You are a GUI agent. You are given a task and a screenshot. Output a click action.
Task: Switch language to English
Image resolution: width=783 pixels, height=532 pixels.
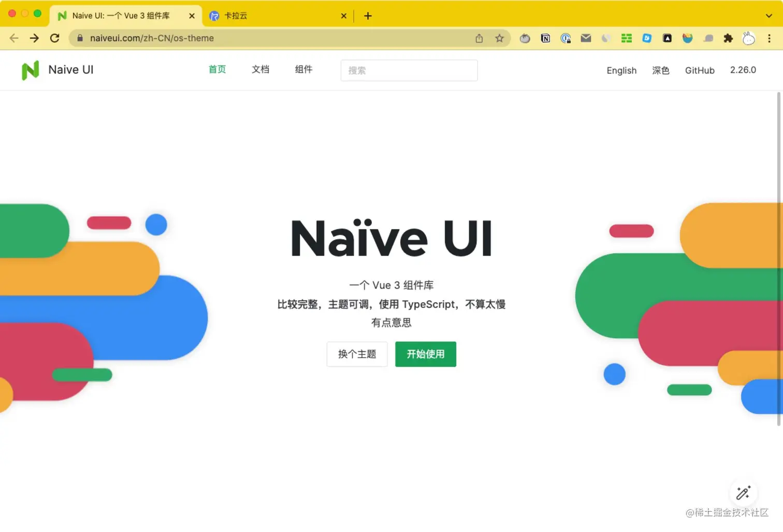point(621,70)
